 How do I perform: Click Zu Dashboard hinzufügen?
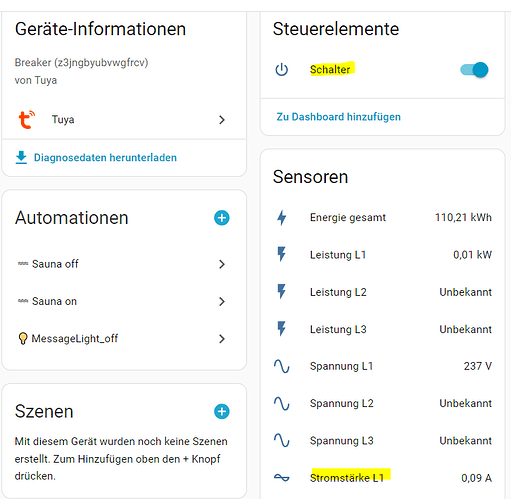point(339,117)
